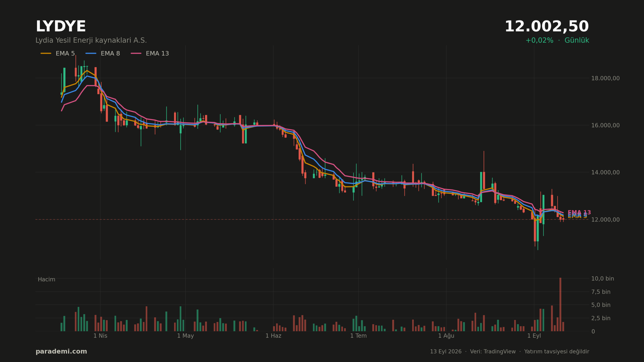Click the EMA 13 end-of-line label

pyautogui.click(x=579, y=212)
